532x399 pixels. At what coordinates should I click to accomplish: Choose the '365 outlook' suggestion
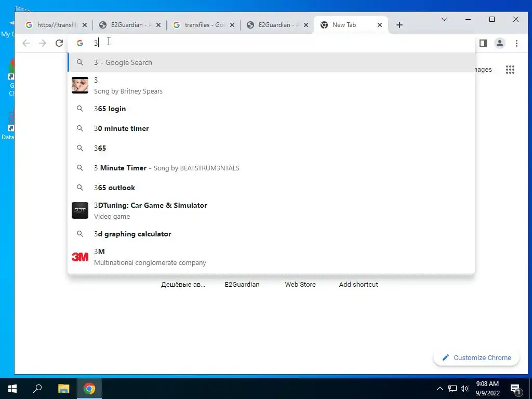tap(271, 188)
